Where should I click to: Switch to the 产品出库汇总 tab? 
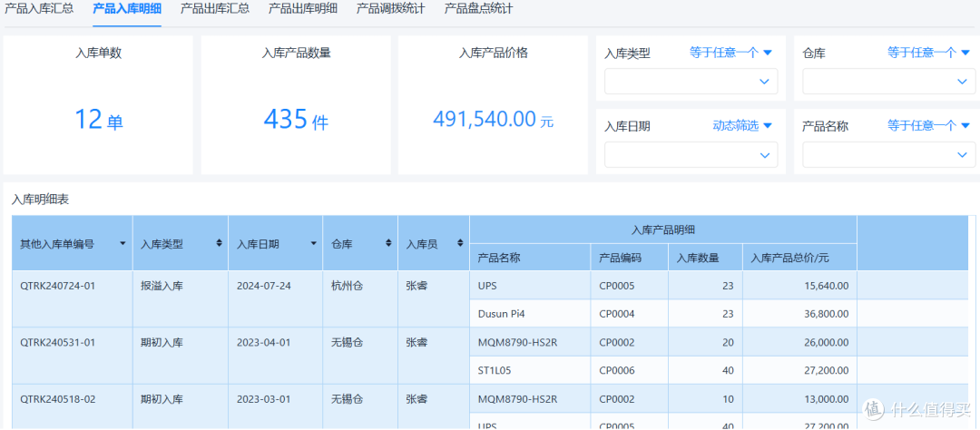coord(215,9)
